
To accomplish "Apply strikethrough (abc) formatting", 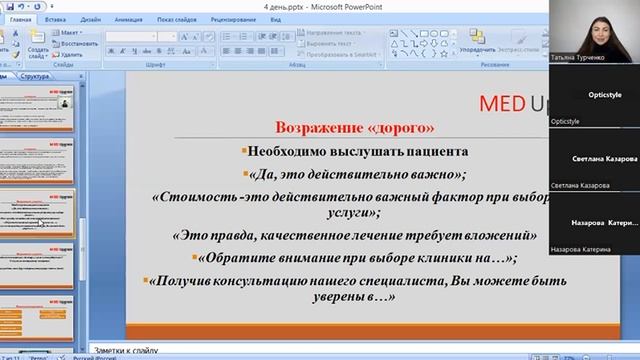I will point(147,51).
